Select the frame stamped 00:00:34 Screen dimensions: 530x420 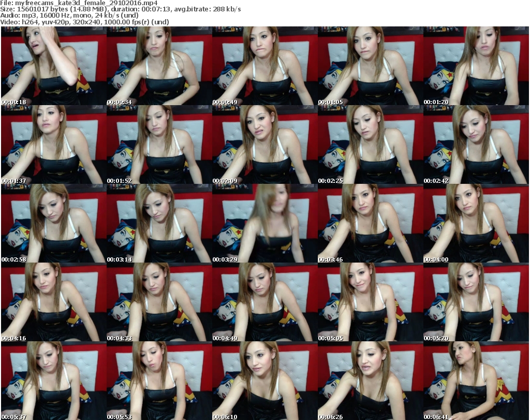[x=159, y=66]
